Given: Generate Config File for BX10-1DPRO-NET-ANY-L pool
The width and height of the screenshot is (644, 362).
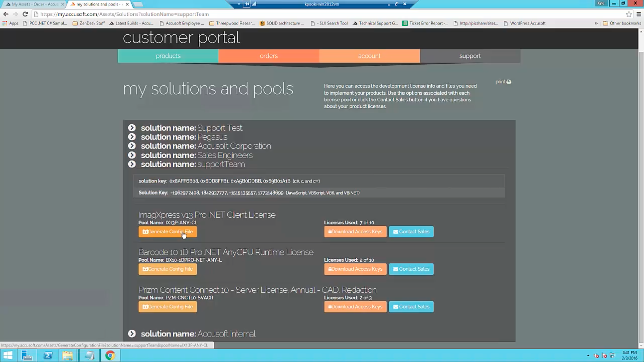Looking at the screenshot, I should [x=167, y=269].
